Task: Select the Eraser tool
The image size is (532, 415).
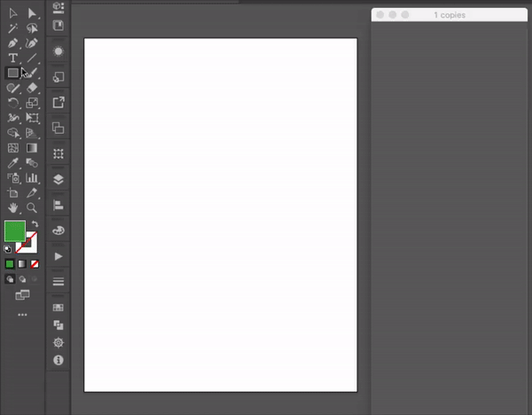Action: (32, 88)
